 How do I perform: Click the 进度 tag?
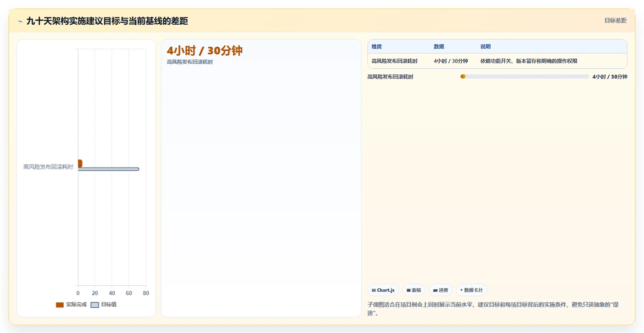441,290
